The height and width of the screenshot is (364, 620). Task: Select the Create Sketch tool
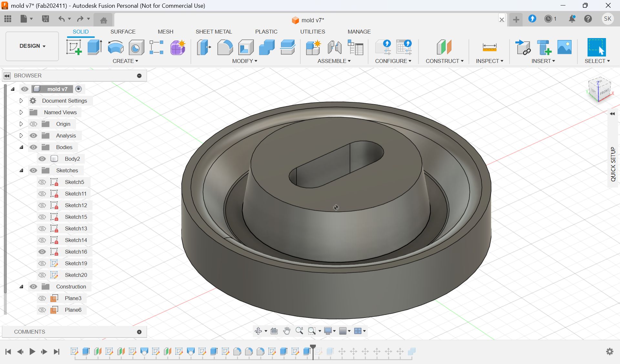coord(74,47)
